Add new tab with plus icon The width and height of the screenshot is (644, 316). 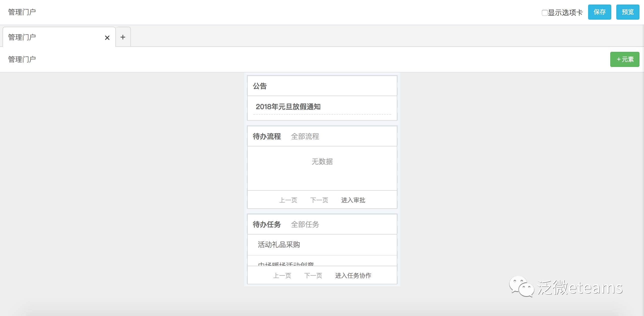click(123, 37)
